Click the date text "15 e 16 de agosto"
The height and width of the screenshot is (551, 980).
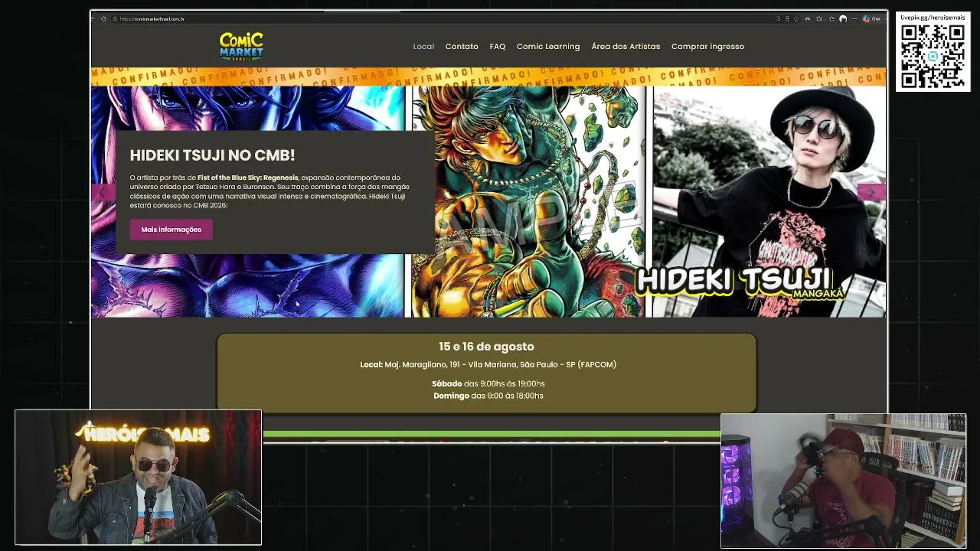(486, 347)
